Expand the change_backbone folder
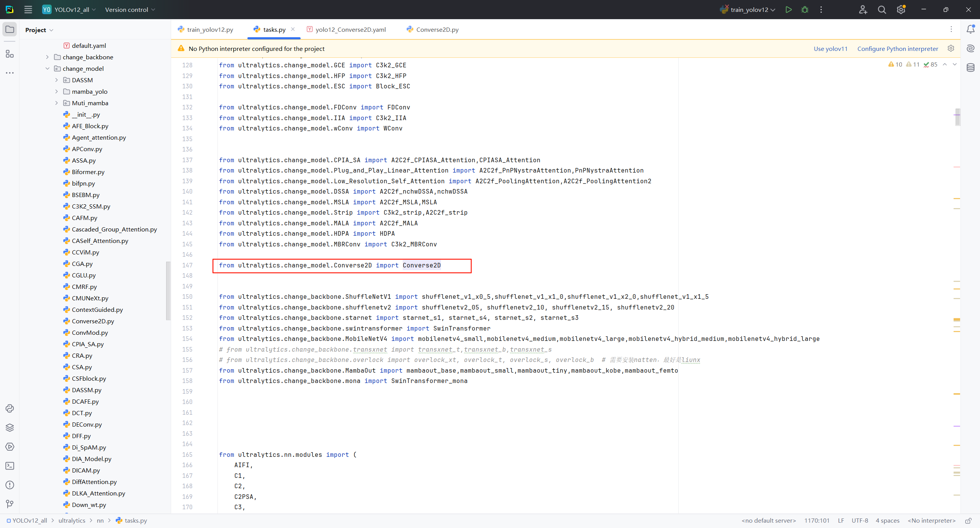This screenshot has width=980, height=528. tap(47, 57)
